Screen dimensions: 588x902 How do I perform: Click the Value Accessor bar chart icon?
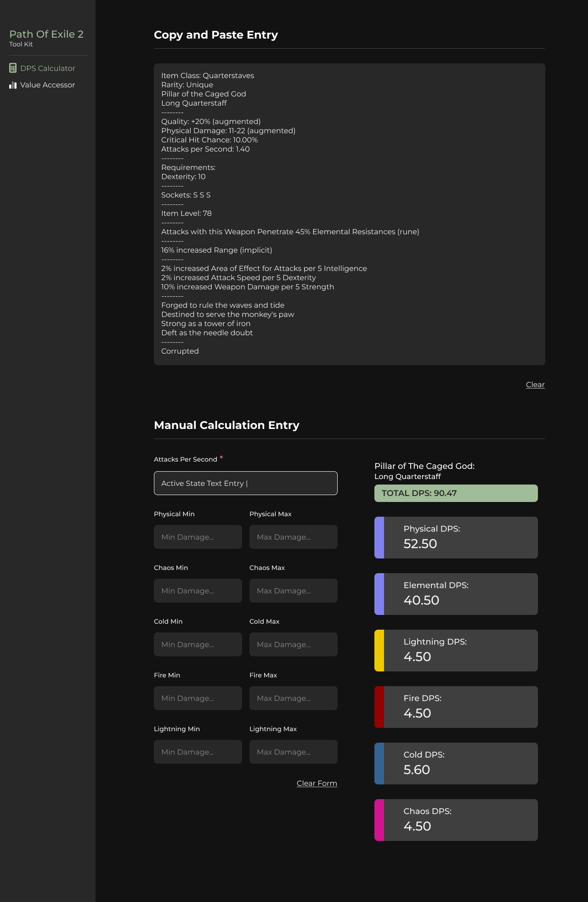click(x=13, y=85)
